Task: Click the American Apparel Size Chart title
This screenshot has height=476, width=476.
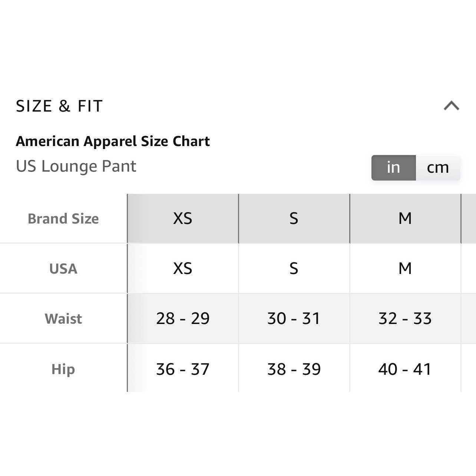Action: 113,141
